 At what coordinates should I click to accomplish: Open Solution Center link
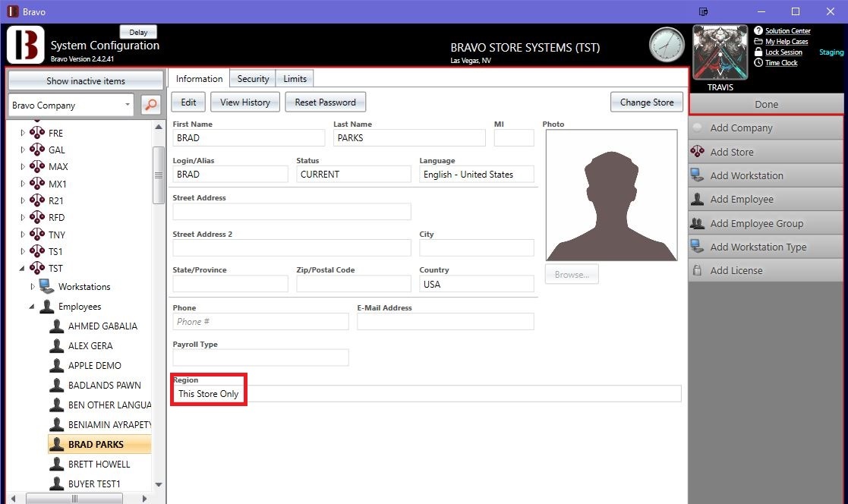(787, 31)
